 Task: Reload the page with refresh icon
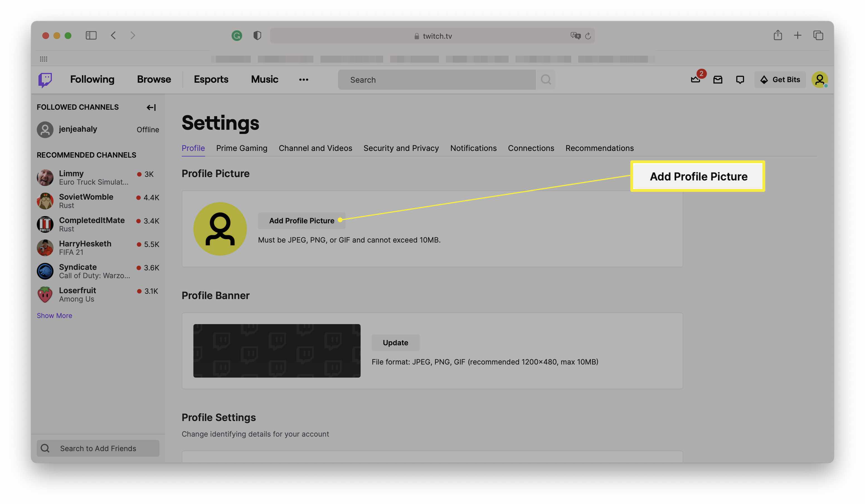pyautogui.click(x=588, y=36)
